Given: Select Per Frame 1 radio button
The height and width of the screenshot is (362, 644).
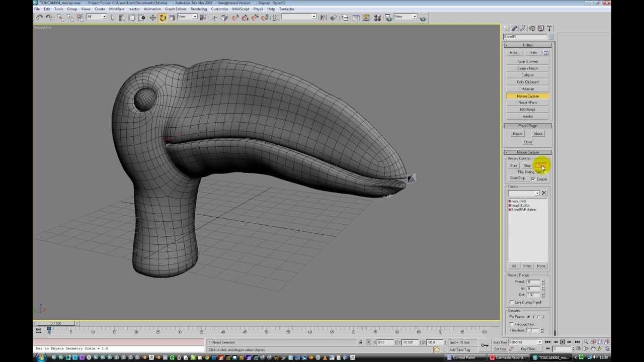Looking at the screenshot, I should (x=528, y=317).
